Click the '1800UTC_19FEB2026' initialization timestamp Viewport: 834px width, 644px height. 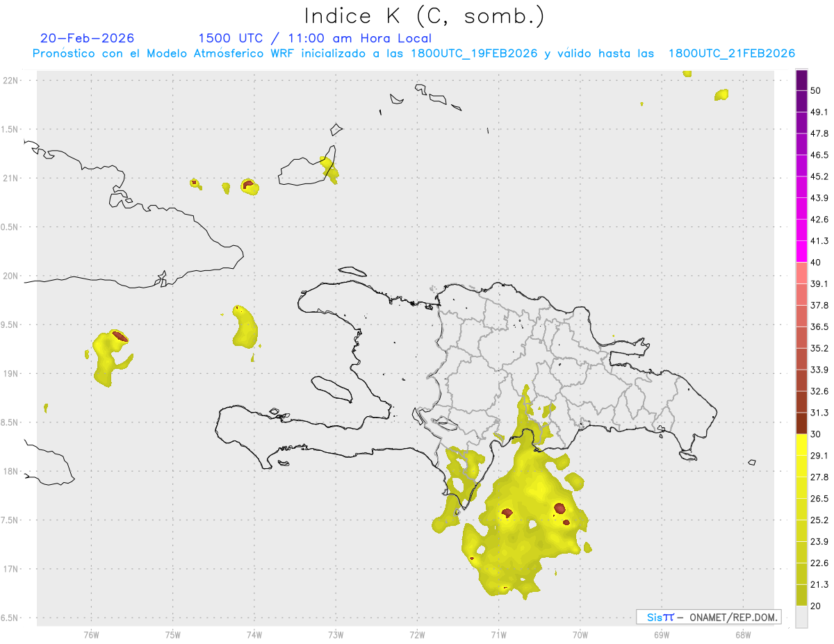pyautogui.click(x=474, y=53)
